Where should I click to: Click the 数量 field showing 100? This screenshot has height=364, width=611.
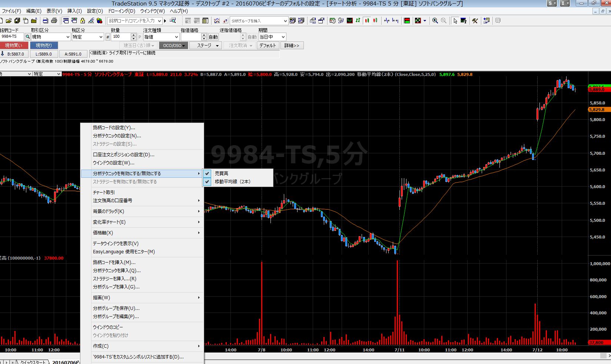[x=121, y=37]
